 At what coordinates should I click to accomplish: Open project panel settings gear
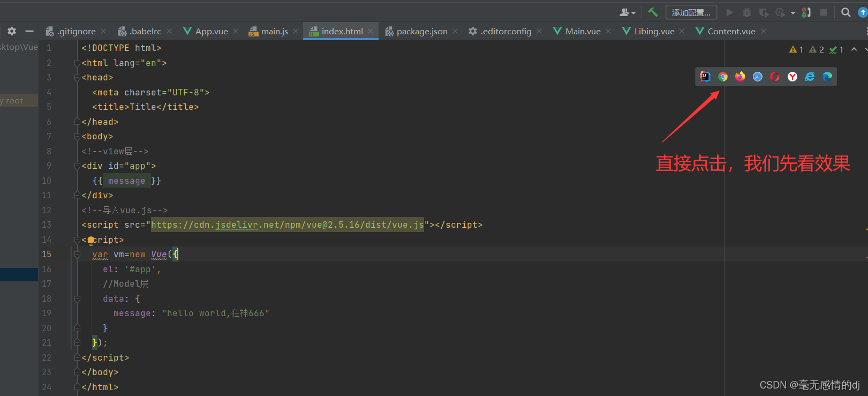(12, 31)
